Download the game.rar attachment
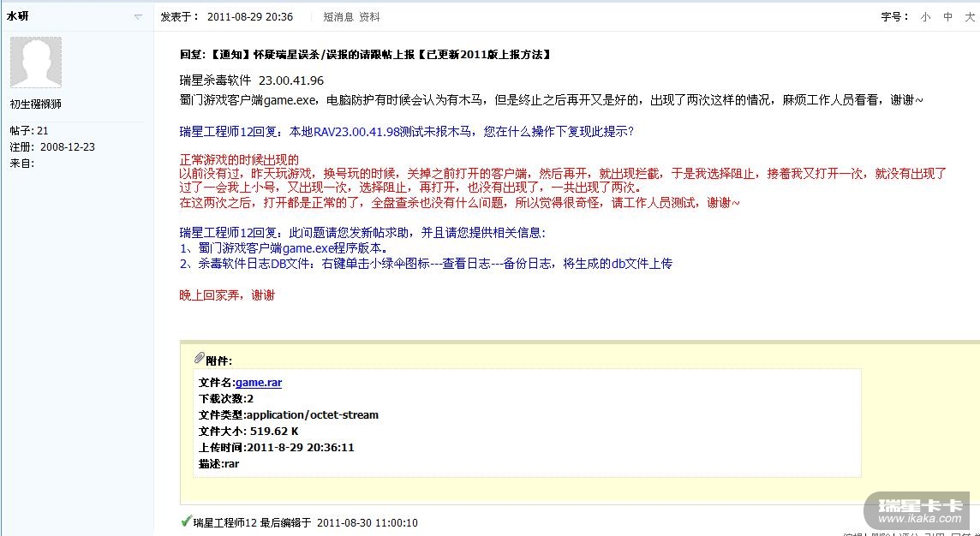This screenshot has height=536, width=980. pyautogui.click(x=259, y=383)
